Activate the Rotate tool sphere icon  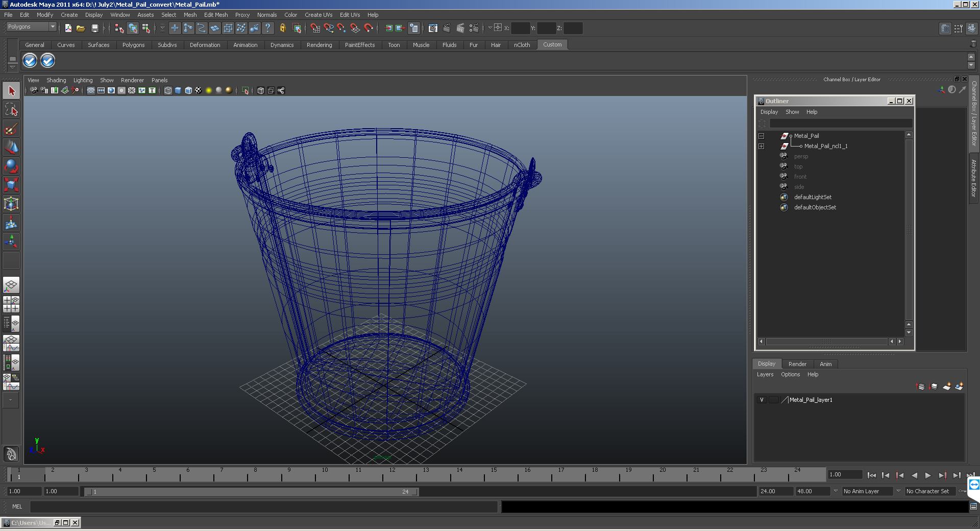[11, 166]
